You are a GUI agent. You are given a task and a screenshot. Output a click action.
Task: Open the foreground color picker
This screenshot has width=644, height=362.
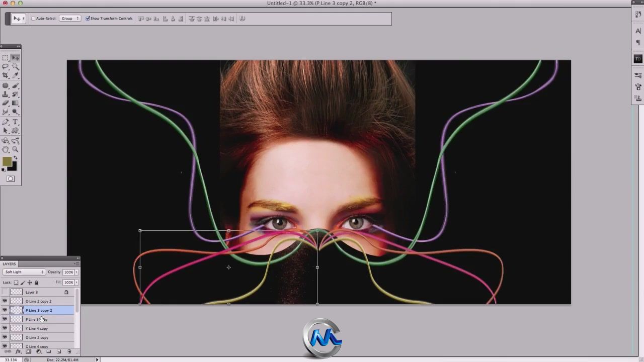7,161
